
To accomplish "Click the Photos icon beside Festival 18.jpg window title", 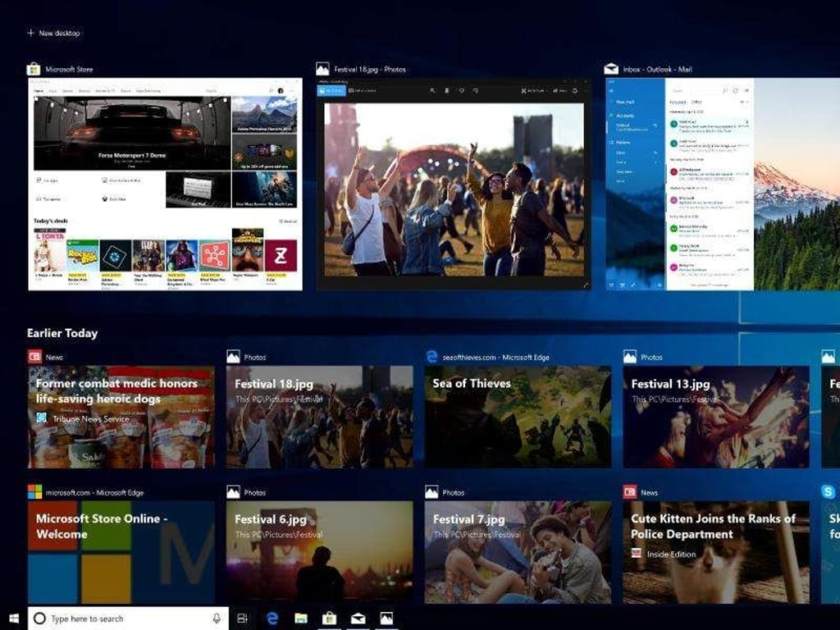I will [322, 69].
